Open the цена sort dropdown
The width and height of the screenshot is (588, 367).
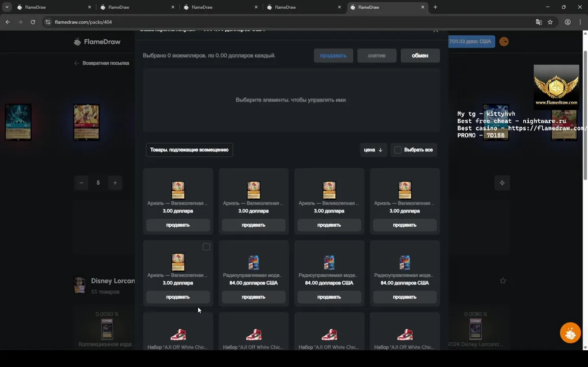pos(373,150)
